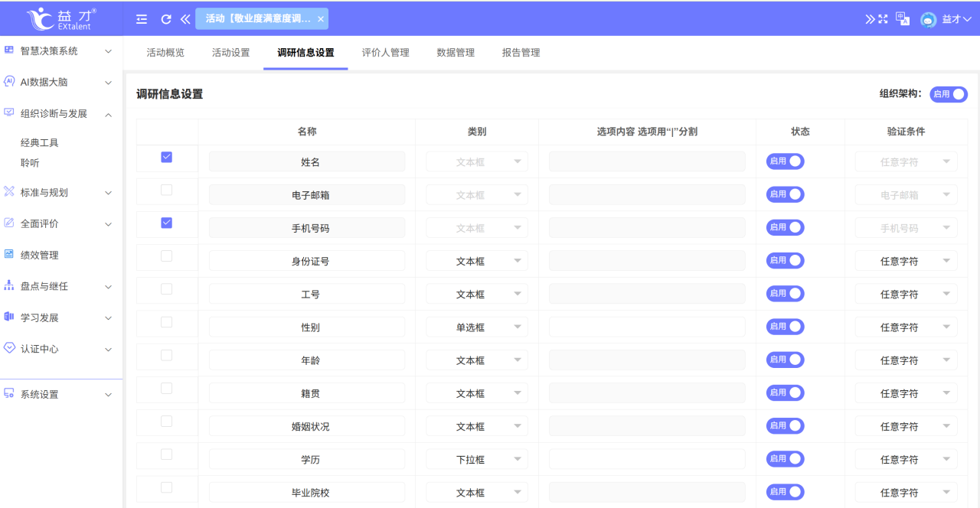Click the 组织诊断与发展 sidebar icon

point(9,112)
